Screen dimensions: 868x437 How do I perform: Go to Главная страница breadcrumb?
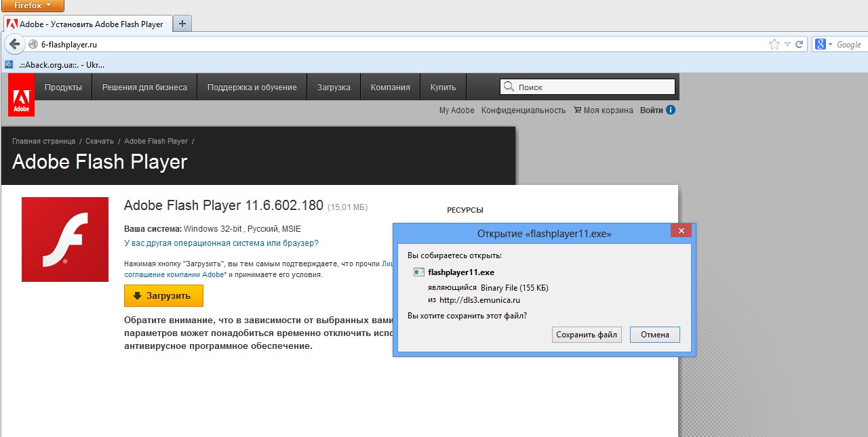(43, 141)
